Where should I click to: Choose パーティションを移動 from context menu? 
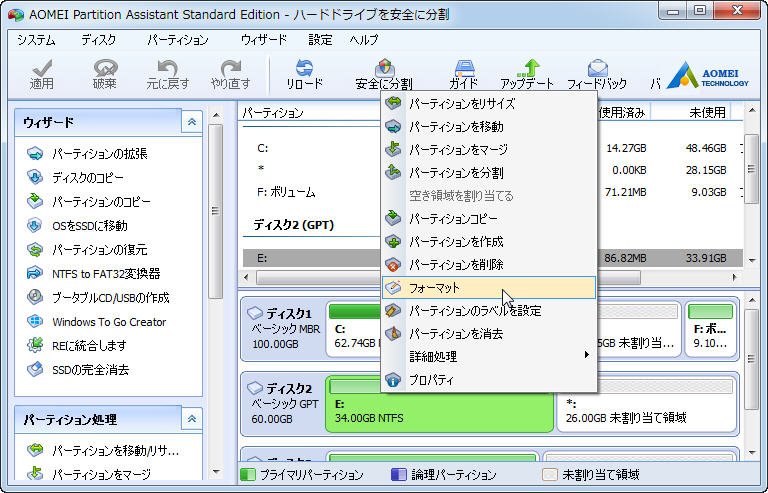(489, 127)
